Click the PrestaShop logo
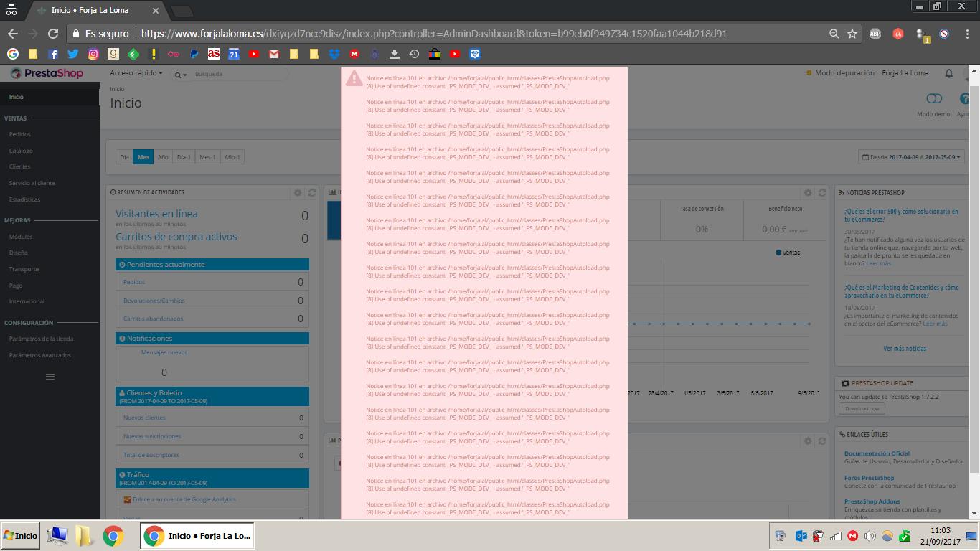The width and height of the screenshot is (980, 551). point(47,73)
